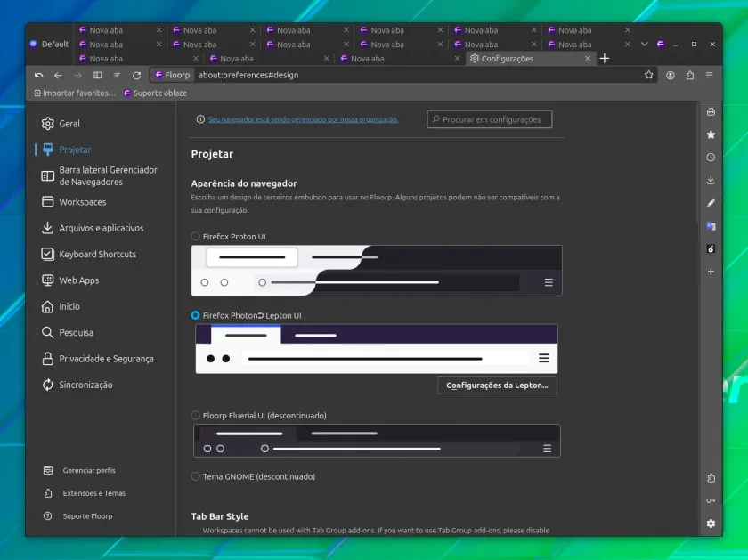Click Configurações da Lepton button
The width and height of the screenshot is (748, 560).
click(497, 385)
